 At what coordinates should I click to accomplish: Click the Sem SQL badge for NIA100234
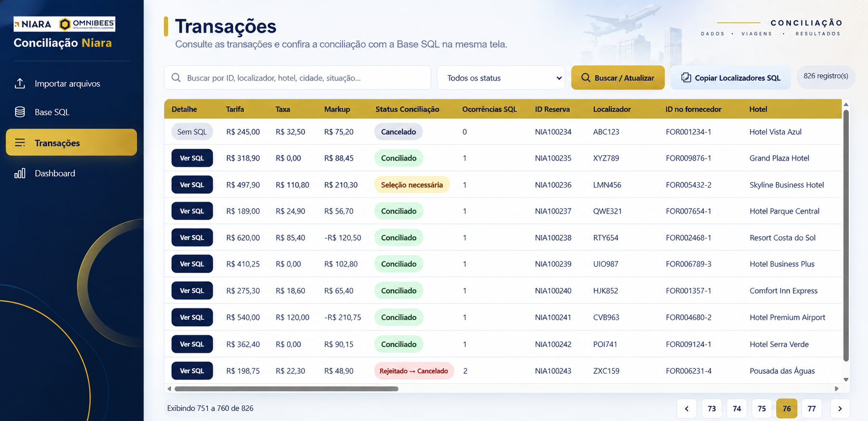click(192, 132)
